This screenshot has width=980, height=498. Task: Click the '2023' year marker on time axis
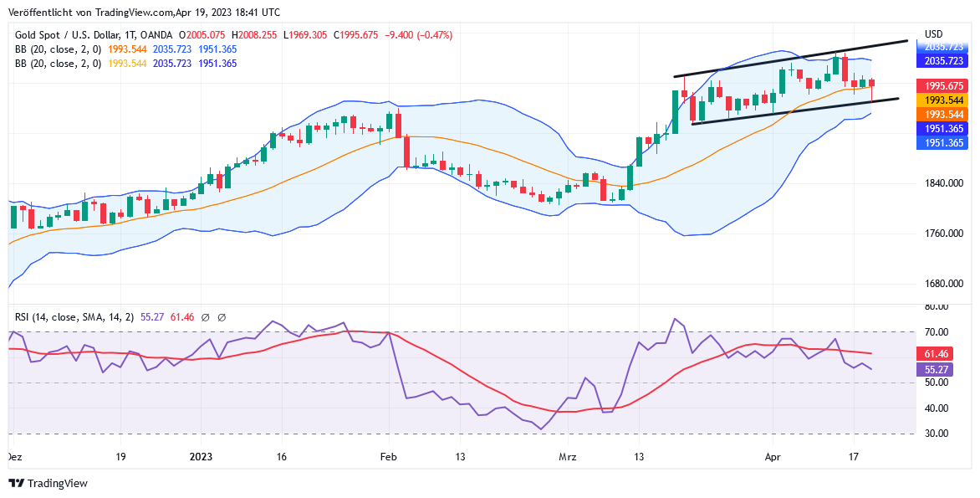(x=202, y=457)
